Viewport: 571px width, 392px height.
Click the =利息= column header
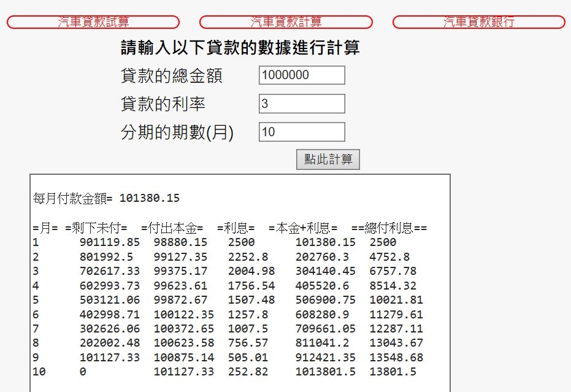click(x=236, y=228)
